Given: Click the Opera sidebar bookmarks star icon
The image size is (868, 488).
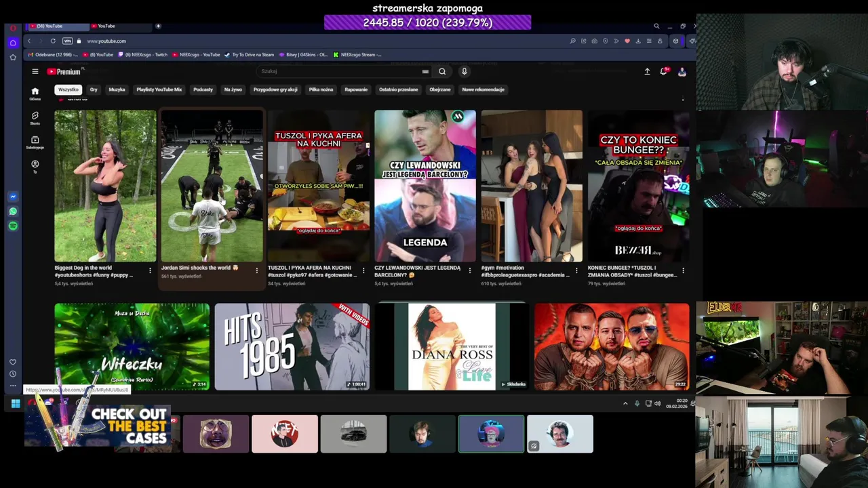Looking at the screenshot, I should (x=13, y=57).
